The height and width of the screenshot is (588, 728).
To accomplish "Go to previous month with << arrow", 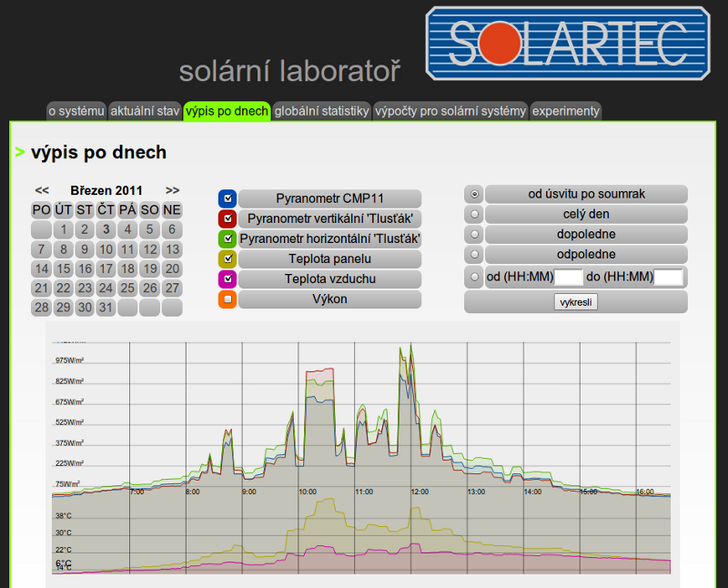I will pyautogui.click(x=42, y=190).
